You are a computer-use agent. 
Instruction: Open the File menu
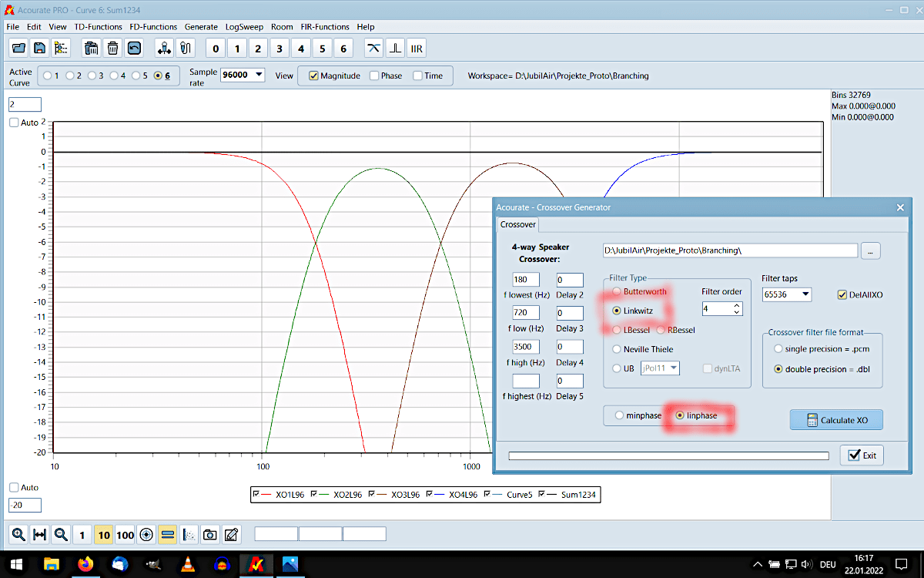(x=12, y=27)
